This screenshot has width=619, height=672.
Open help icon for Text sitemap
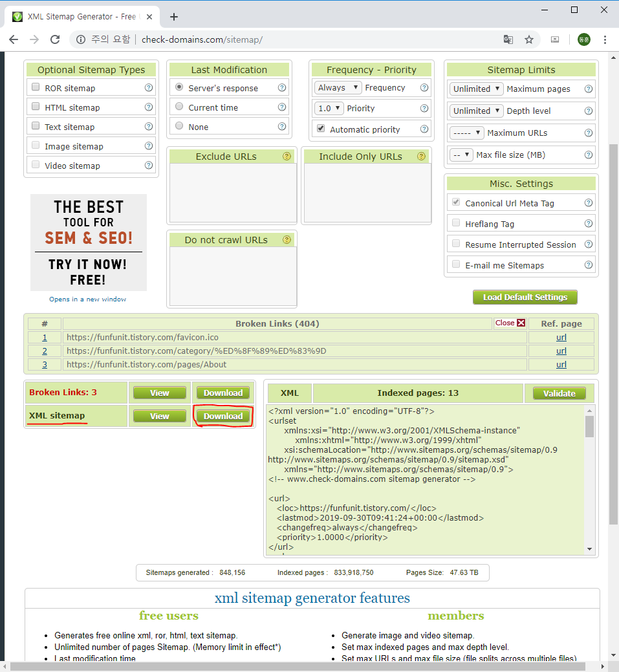149,126
